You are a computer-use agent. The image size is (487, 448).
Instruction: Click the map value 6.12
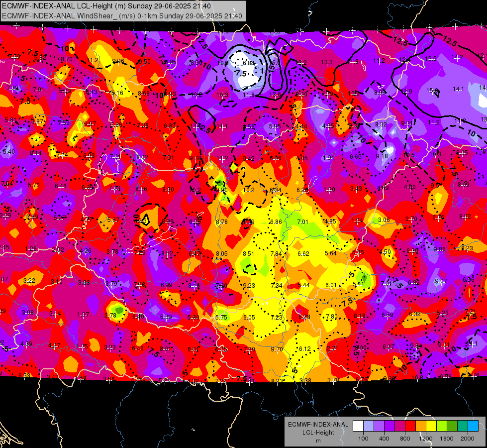tap(304, 349)
